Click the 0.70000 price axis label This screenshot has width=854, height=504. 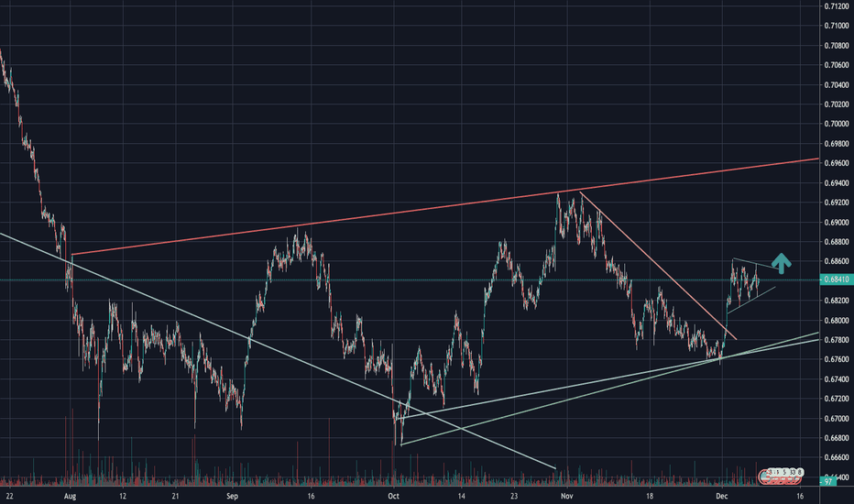coord(835,124)
